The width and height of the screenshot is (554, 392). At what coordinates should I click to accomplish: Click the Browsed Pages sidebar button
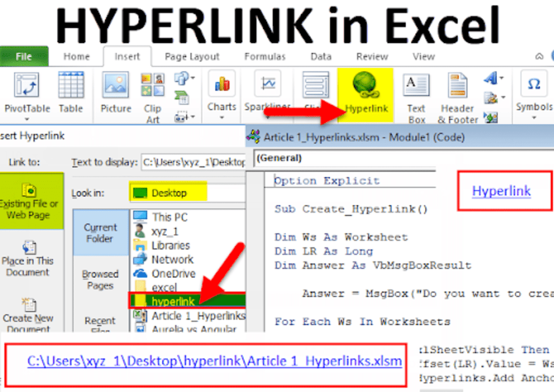pyautogui.click(x=100, y=280)
